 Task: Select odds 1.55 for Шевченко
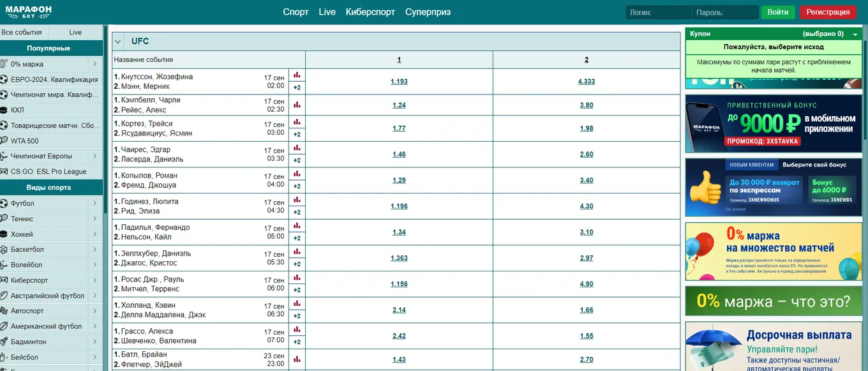click(587, 336)
